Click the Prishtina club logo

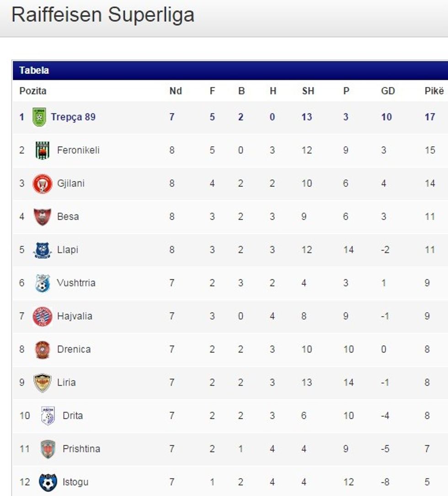click(48, 449)
